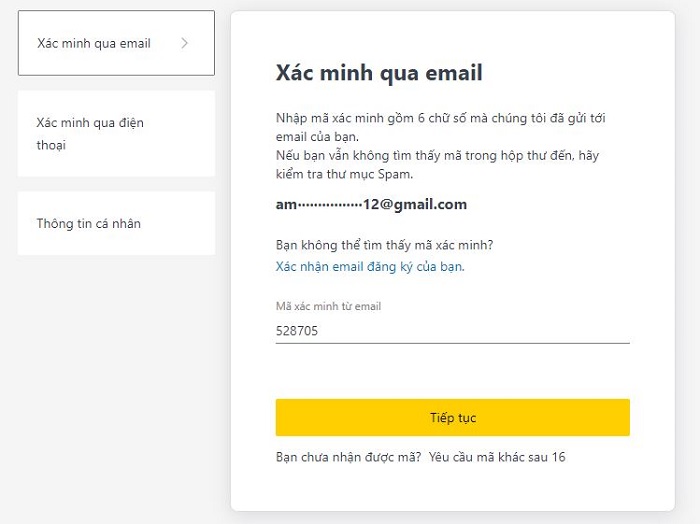Click the 'Mã xác minh từ email' field label
Viewport: 700px width, 524px height.
(328, 306)
